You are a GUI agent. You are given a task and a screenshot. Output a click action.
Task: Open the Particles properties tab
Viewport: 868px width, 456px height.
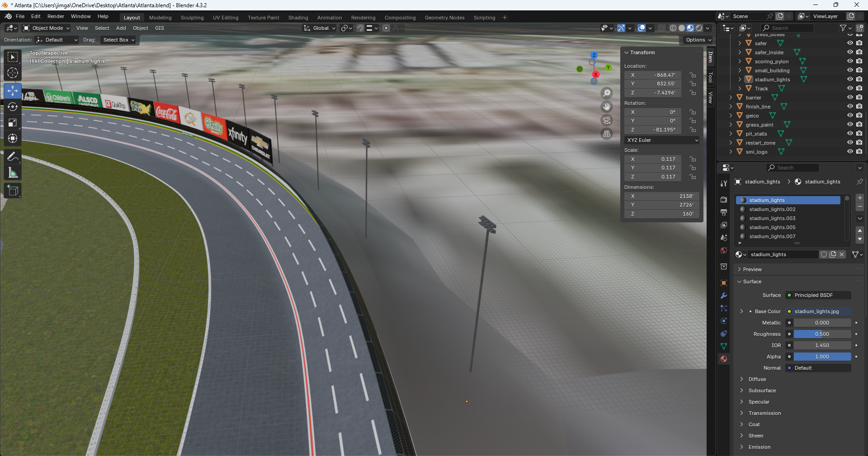(x=724, y=308)
